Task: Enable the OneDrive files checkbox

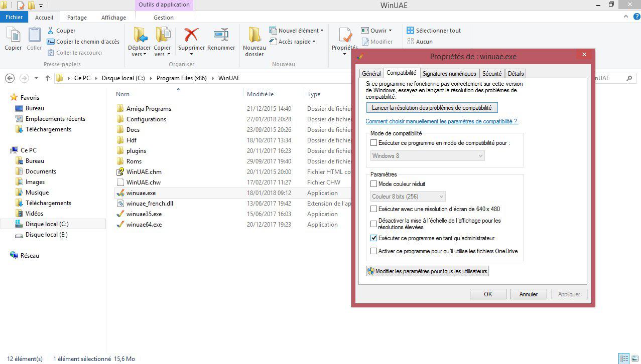Action: 373,251
